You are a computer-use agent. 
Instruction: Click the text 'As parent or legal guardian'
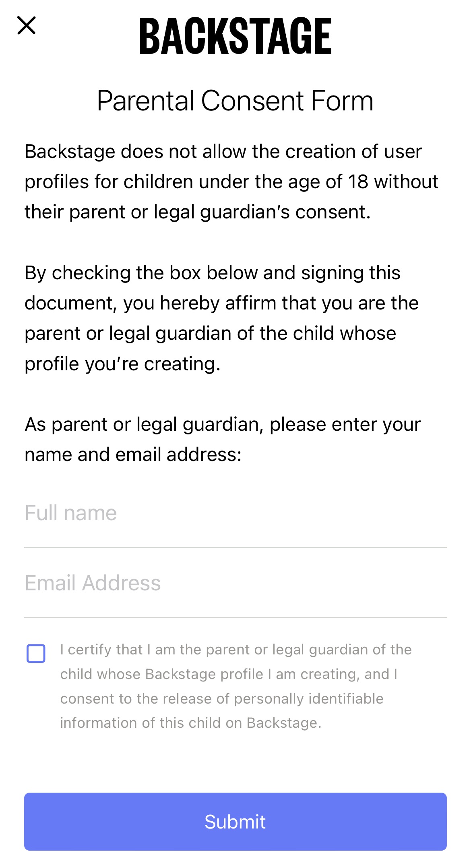[x=144, y=425]
